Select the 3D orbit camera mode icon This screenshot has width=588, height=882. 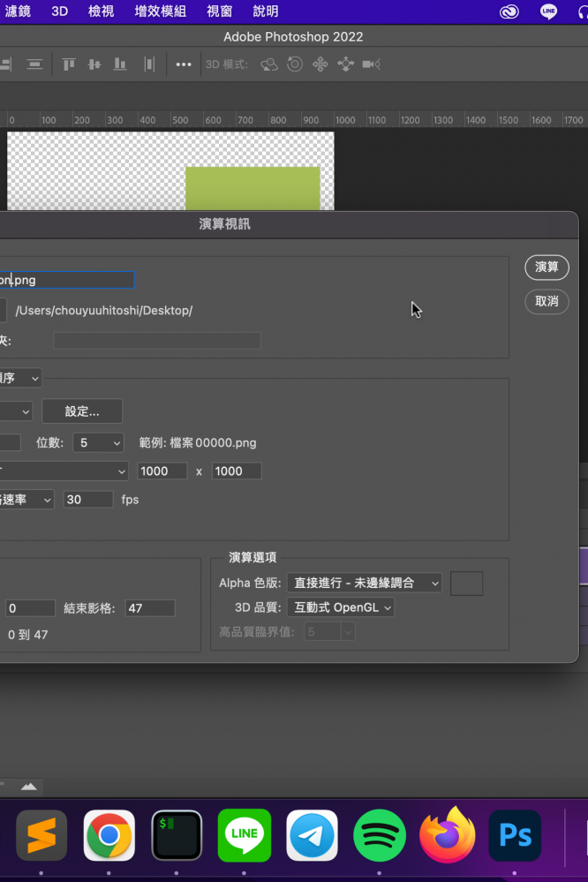[x=269, y=64]
